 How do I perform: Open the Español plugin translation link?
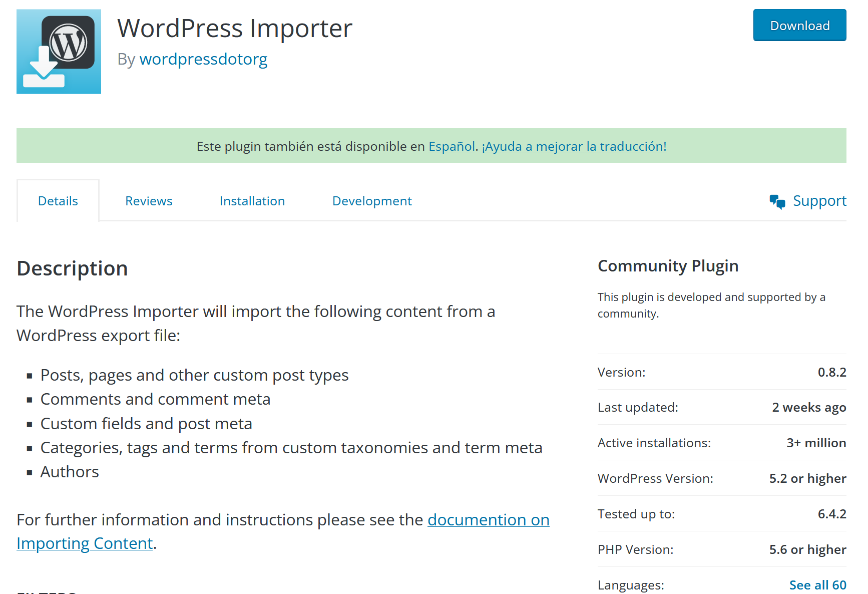click(452, 146)
